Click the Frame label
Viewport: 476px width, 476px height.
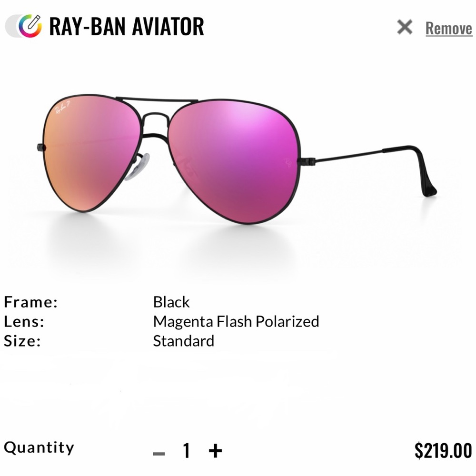30,302
